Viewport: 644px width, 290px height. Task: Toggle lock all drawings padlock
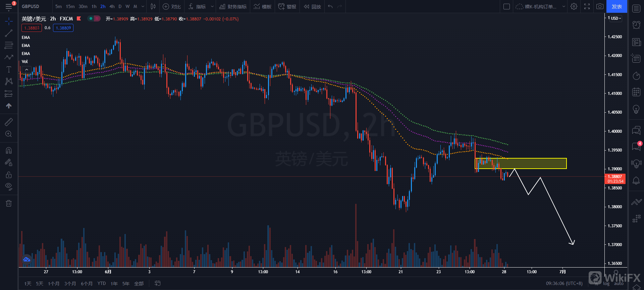click(x=9, y=175)
